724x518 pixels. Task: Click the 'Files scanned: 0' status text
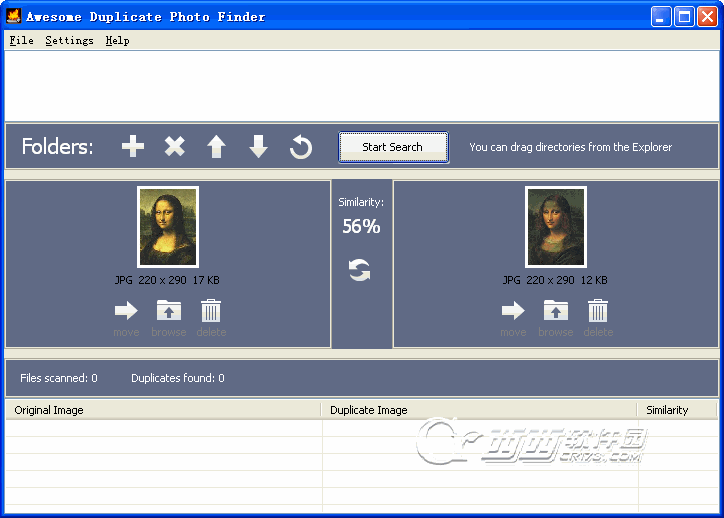click(59, 378)
